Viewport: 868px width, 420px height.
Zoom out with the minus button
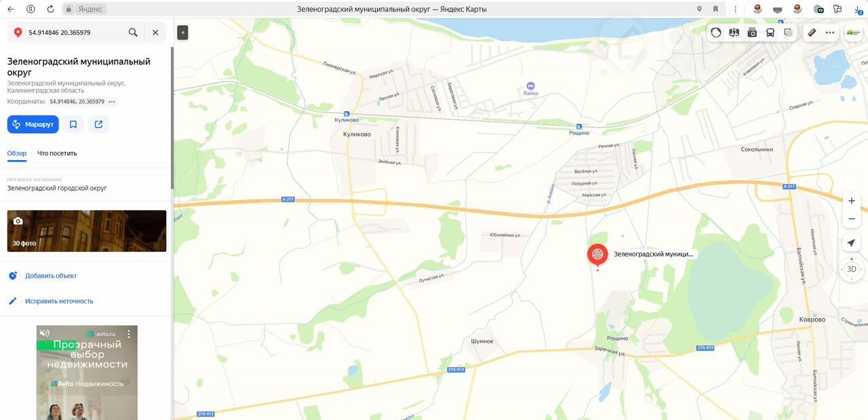coord(852,218)
